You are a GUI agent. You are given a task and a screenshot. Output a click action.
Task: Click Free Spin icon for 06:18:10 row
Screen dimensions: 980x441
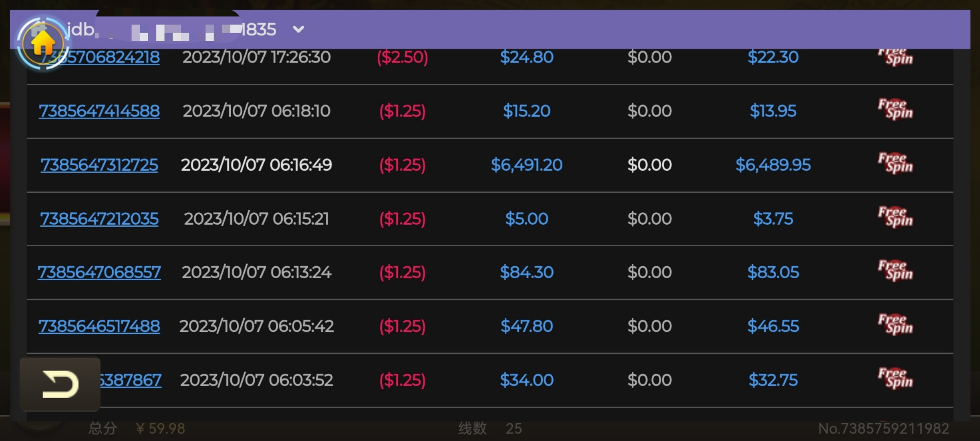[895, 109]
